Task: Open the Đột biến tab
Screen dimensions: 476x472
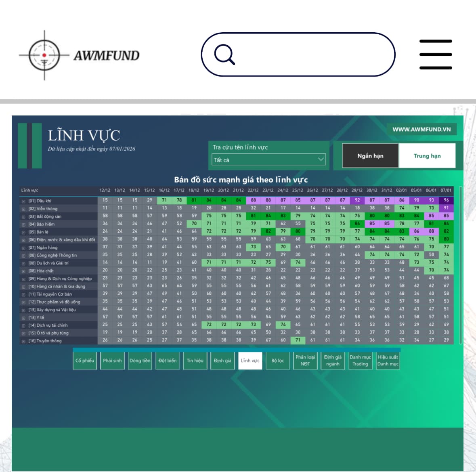Action: [x=167, y=361]
